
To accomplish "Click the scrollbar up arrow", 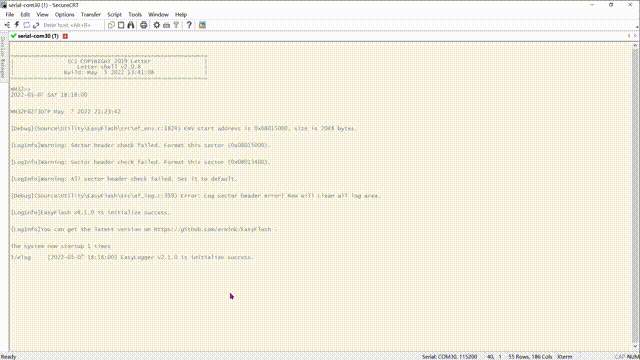I will [x=635, y=45].
